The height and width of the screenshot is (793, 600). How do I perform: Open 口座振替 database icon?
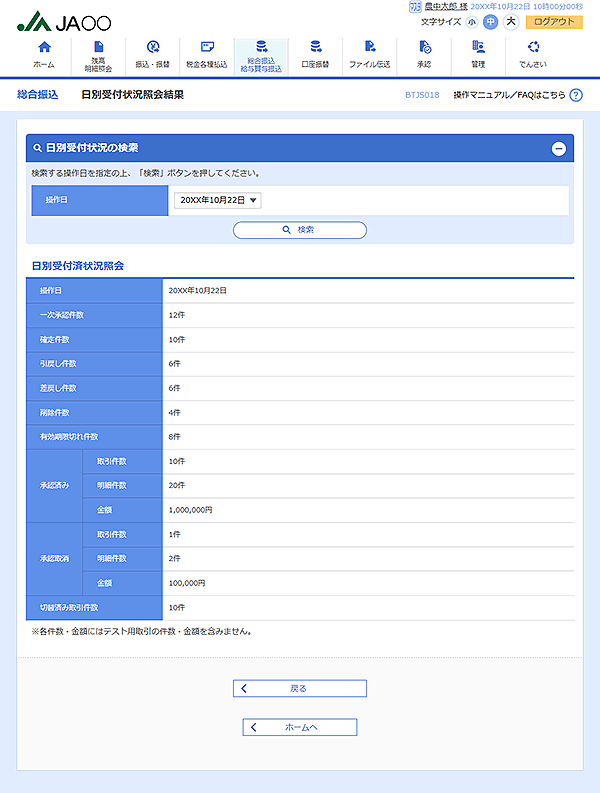click(x=315, y=47)
